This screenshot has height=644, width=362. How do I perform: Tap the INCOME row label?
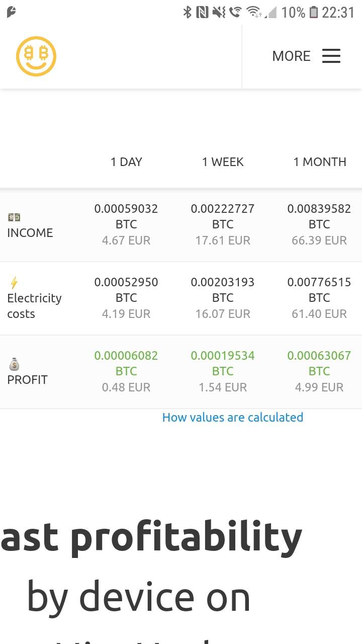pyautogui.click(x=30, y=232)
